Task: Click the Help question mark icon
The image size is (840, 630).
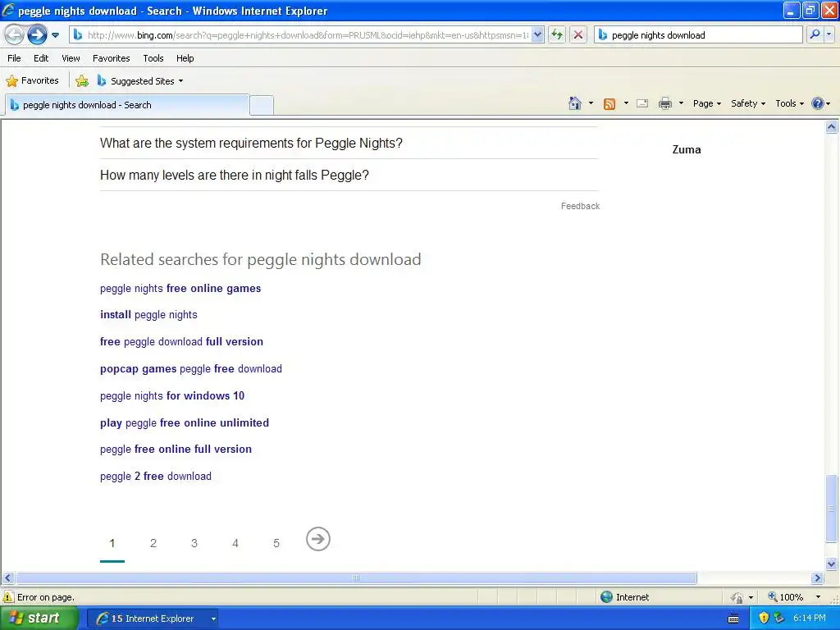Action: [818, 103]
